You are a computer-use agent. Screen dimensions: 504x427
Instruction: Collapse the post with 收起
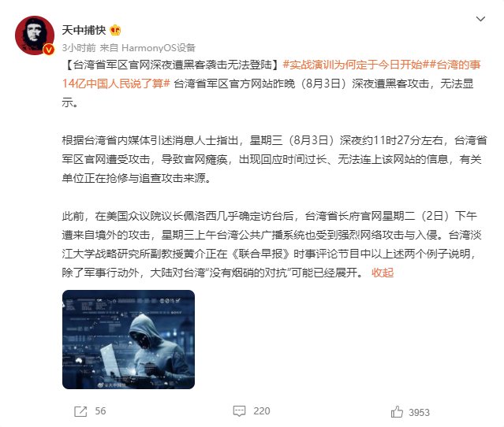click(x=383, y=273)
